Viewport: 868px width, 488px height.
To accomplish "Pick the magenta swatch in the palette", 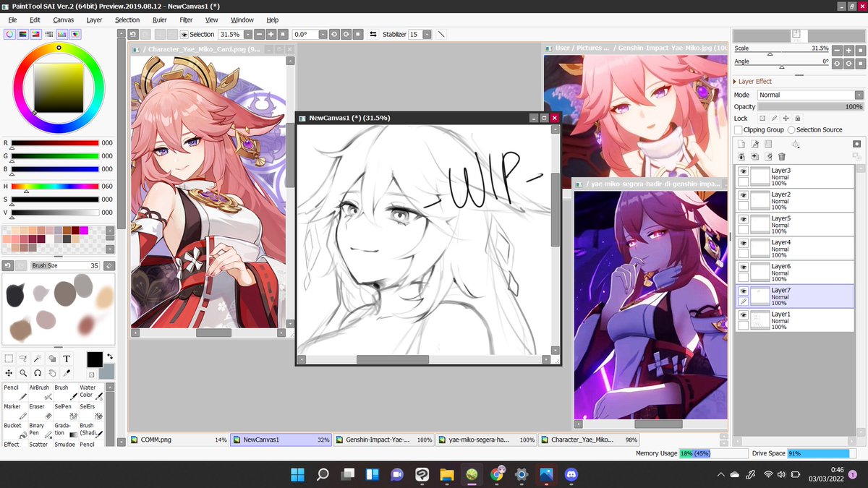I will point(84,230).
